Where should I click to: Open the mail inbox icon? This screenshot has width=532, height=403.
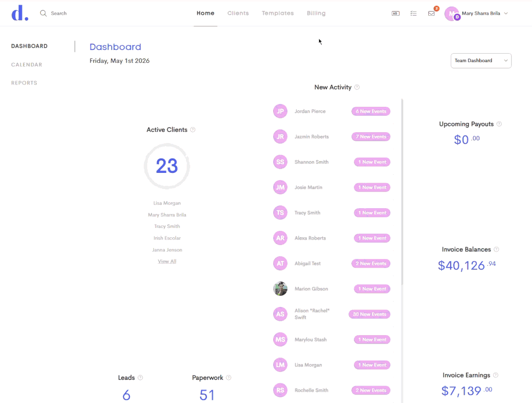click(431, 13)
